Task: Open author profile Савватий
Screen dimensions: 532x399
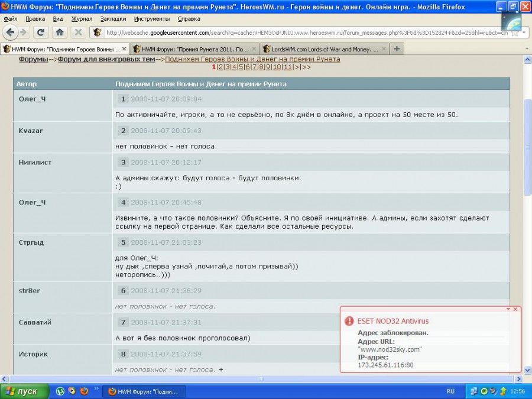Action: click(x=35, y=322)
